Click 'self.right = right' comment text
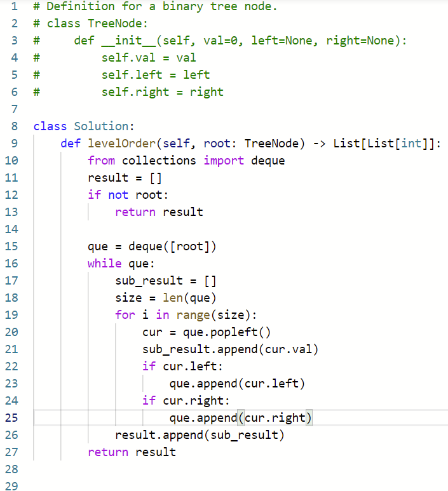The width and height of the screenshot is (448, 491). pyautogui.click(x=162, y=92)
